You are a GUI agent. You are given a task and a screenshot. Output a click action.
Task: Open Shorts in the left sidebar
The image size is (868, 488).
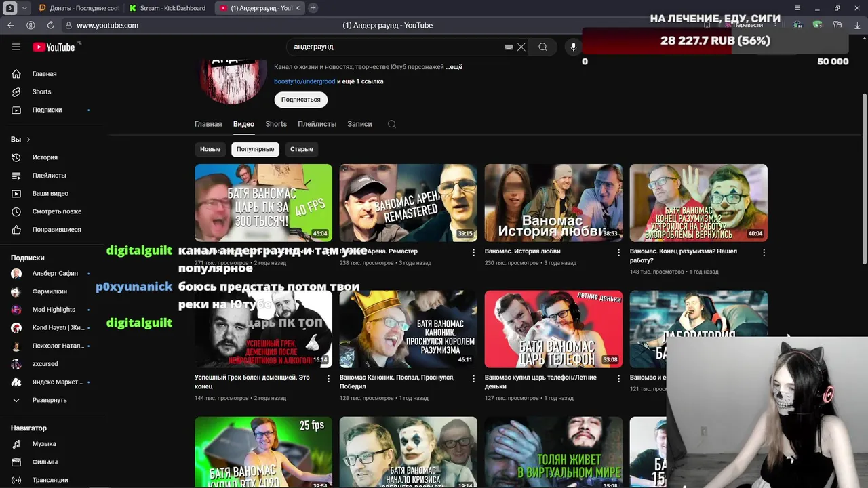pyautogui.click(x=41, y=91)
